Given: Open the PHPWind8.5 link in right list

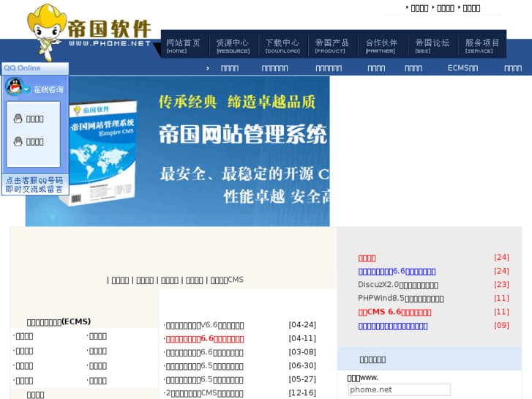Looking at the screenshot, I should 401,299.
